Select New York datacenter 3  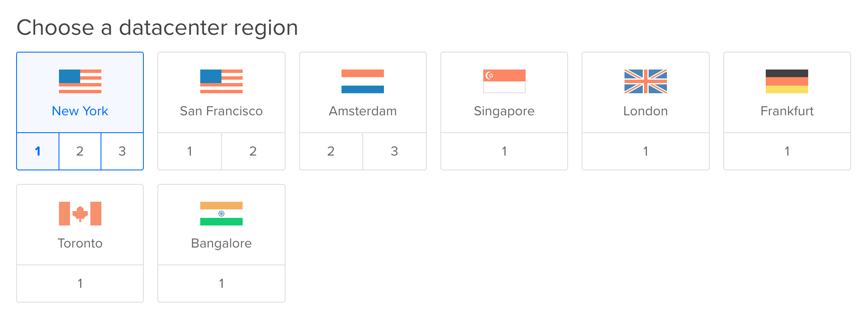point(122,151)
